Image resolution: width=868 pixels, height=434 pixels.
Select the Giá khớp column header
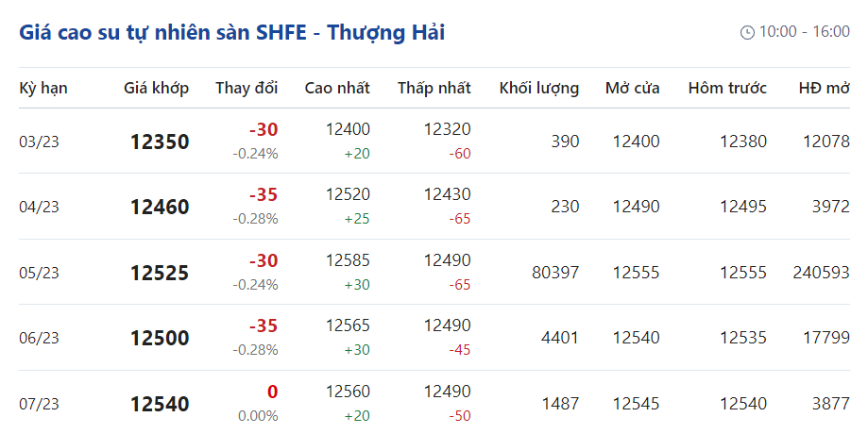(x=156, y=89)
